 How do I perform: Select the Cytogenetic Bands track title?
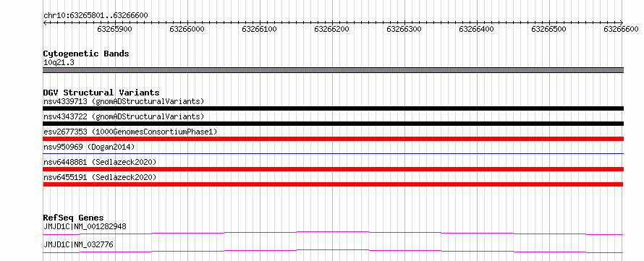tap(86, 54)
